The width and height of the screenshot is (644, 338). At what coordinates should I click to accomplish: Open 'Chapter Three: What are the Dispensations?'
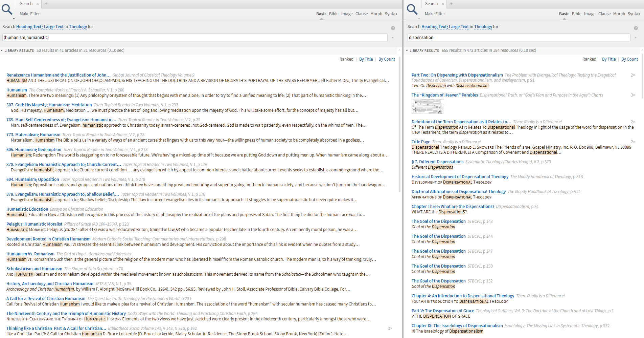[453, 207]
